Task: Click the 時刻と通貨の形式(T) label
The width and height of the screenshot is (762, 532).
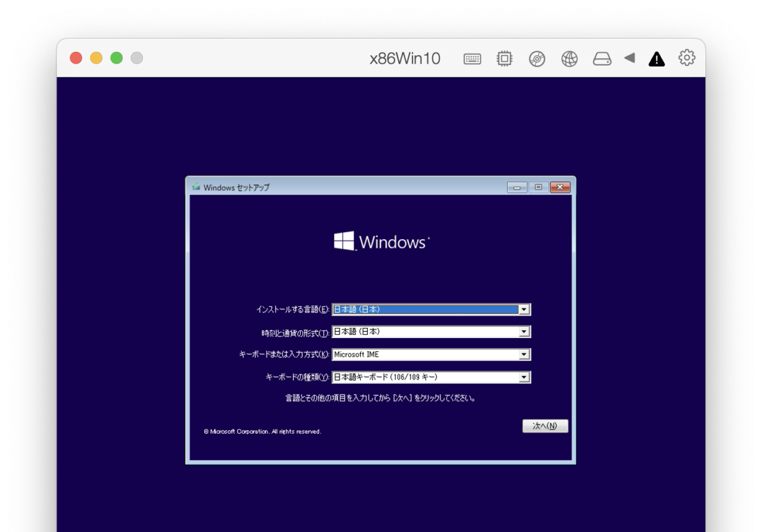Action: point(295,332)
